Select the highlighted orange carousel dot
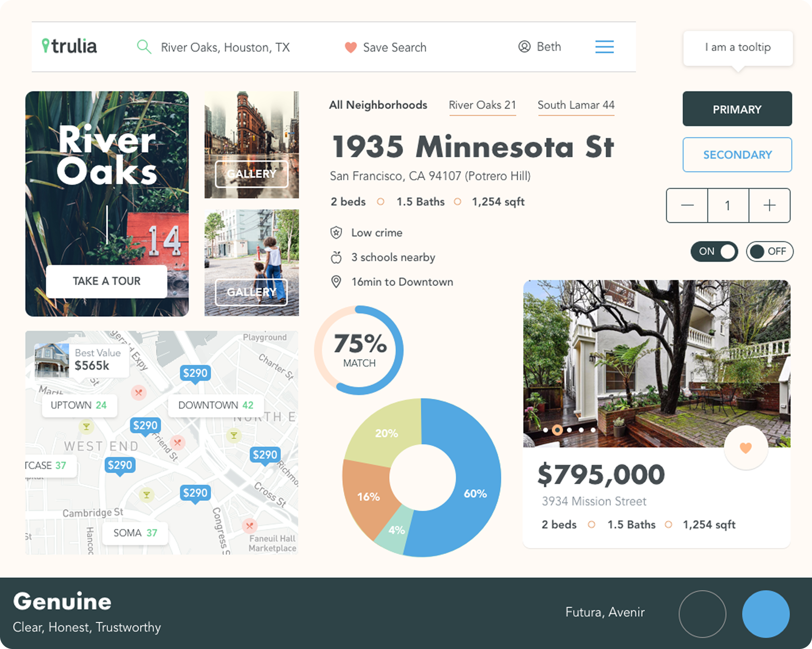The width and height of the screenshot is (812, 649). click(557, 430)
